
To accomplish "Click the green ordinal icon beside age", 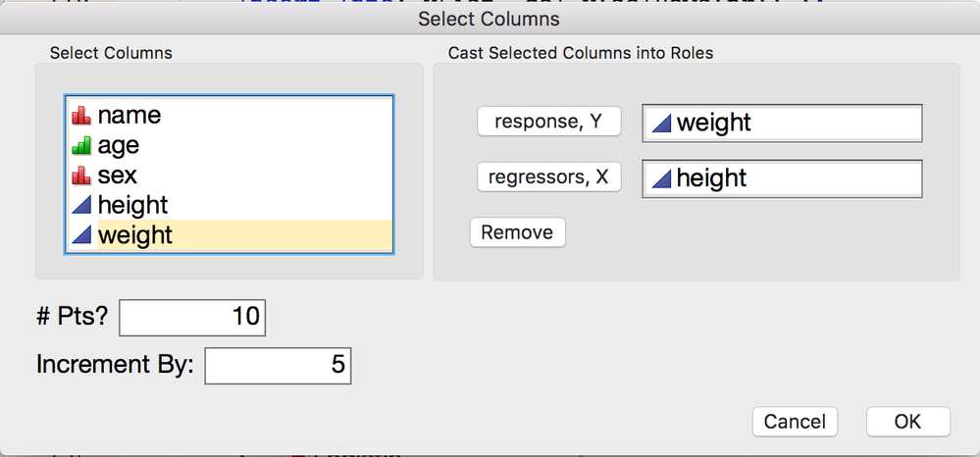I will click(x=81, y=145).
